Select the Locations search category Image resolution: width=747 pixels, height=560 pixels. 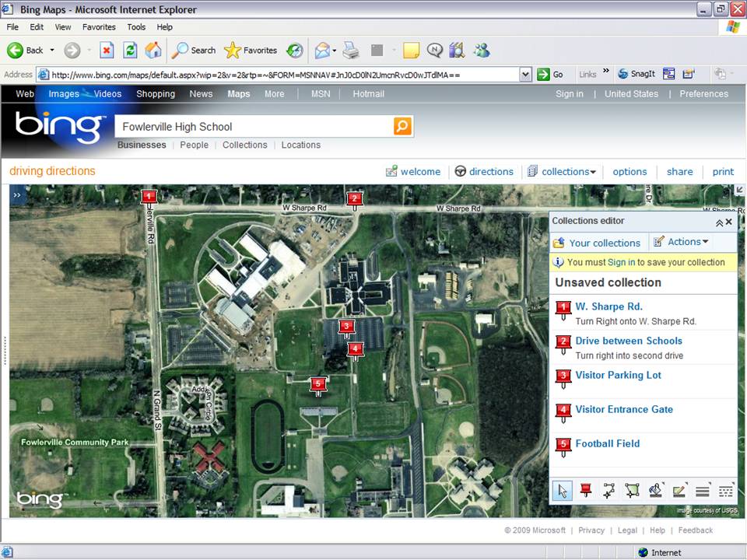point(301,145)
